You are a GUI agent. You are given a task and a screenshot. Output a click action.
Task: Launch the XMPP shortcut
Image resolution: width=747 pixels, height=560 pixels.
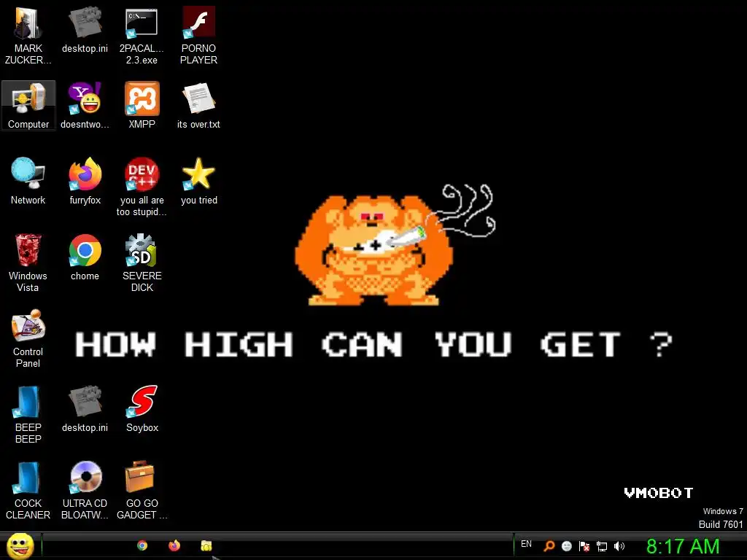(142, 105)
